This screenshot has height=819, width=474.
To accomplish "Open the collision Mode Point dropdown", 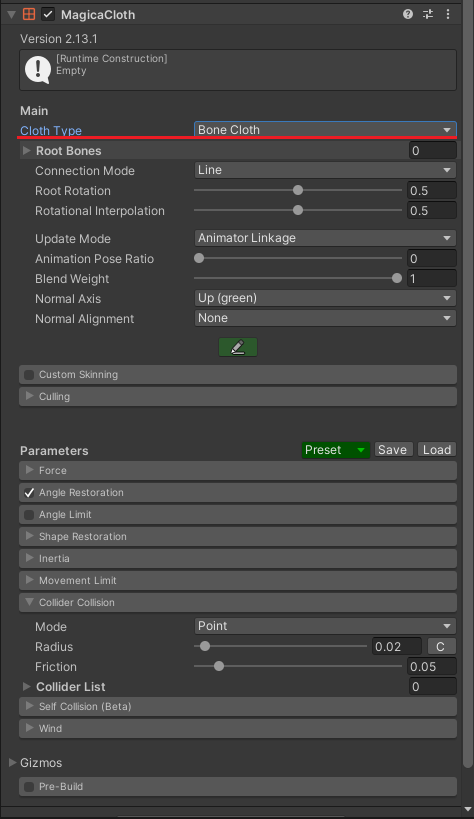I will pyautogui.click(x=325, y=626).
